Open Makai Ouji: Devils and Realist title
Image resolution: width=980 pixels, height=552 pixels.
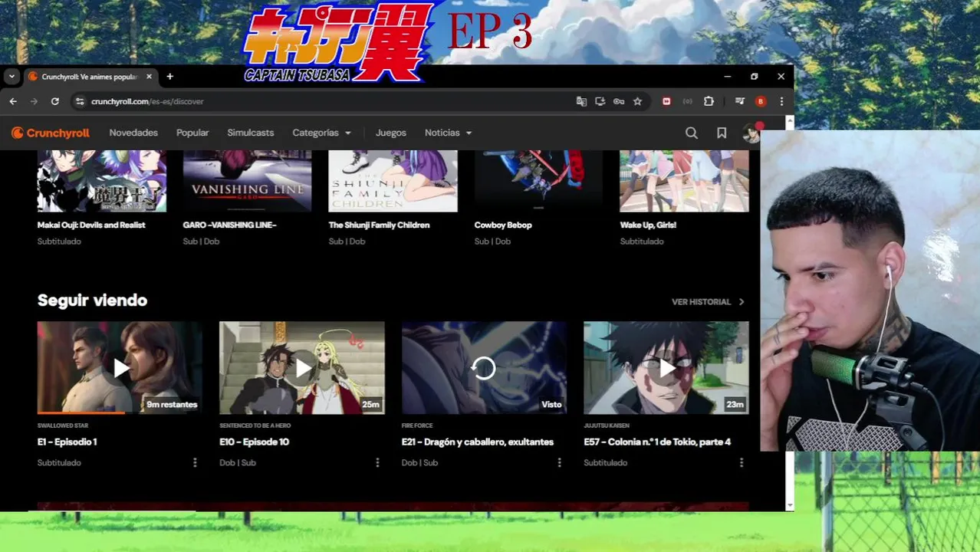click(x=91, y=225)
